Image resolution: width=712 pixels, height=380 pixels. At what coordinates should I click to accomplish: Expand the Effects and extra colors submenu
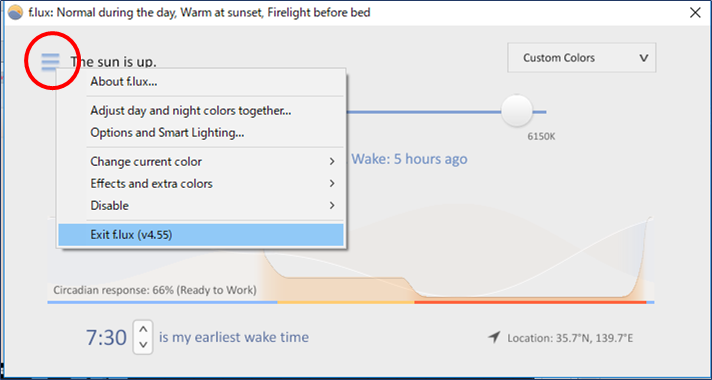coord(332,183)
